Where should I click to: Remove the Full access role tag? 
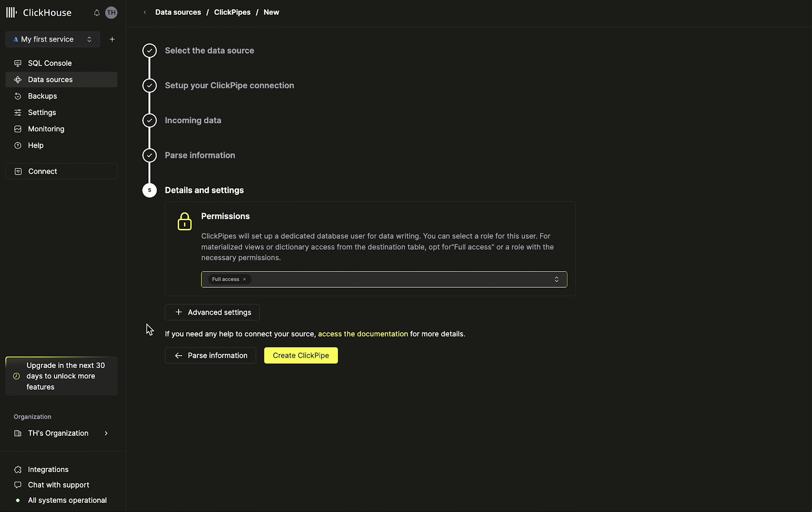pyautogui.click(x=244, y=280)
